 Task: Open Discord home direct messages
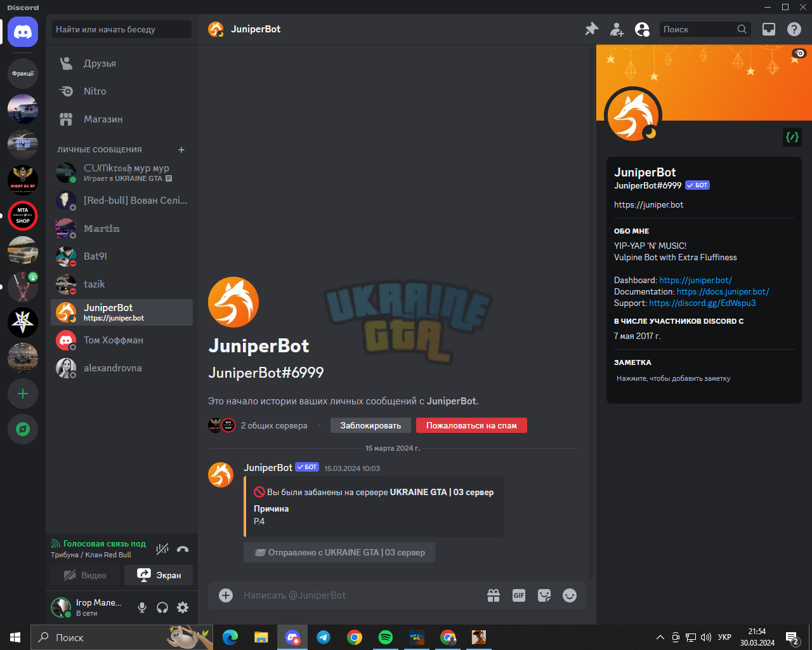click(23, 32)
